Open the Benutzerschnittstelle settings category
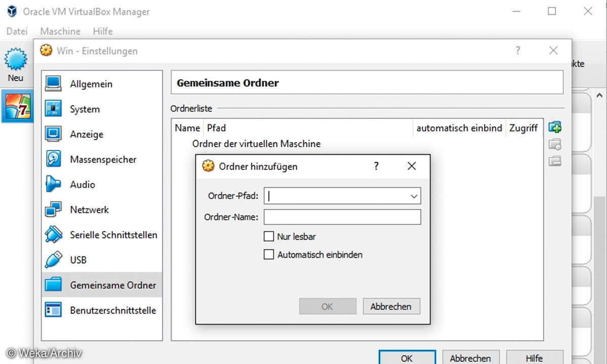The image size is (607, 364). tap(102, 310)
